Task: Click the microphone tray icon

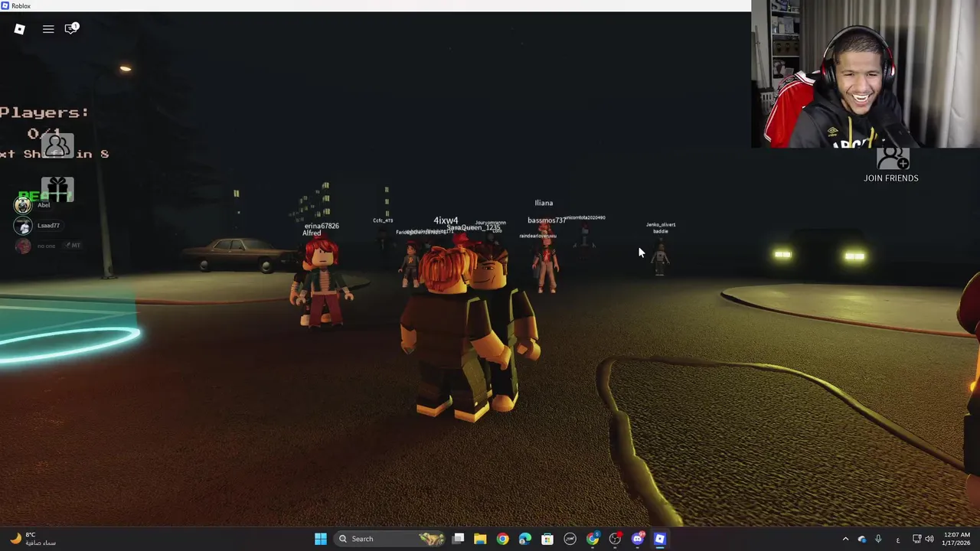Action: click(878, 539)
